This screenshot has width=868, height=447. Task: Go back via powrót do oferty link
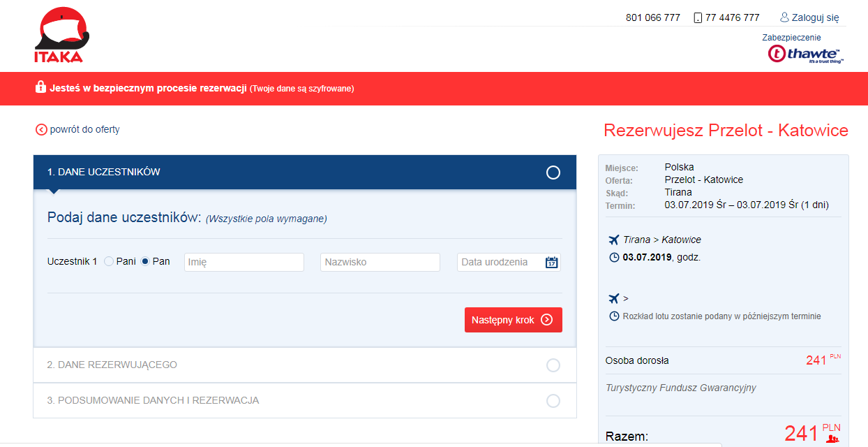[x=84, y=129]
